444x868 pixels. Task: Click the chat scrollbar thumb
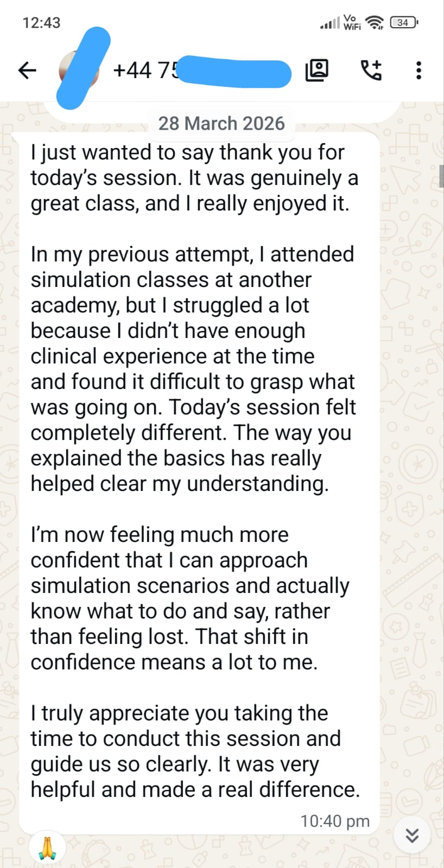441,176
